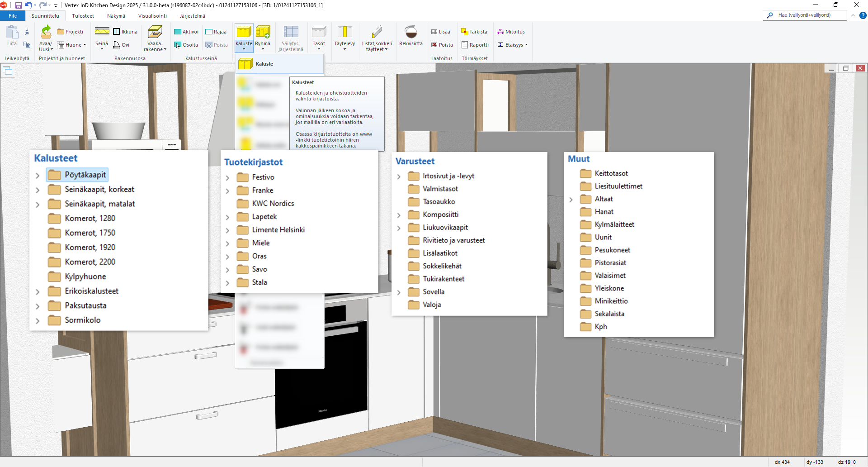Click the Ovi door tool
Viewport: 868px width, 467px height.
121,45
